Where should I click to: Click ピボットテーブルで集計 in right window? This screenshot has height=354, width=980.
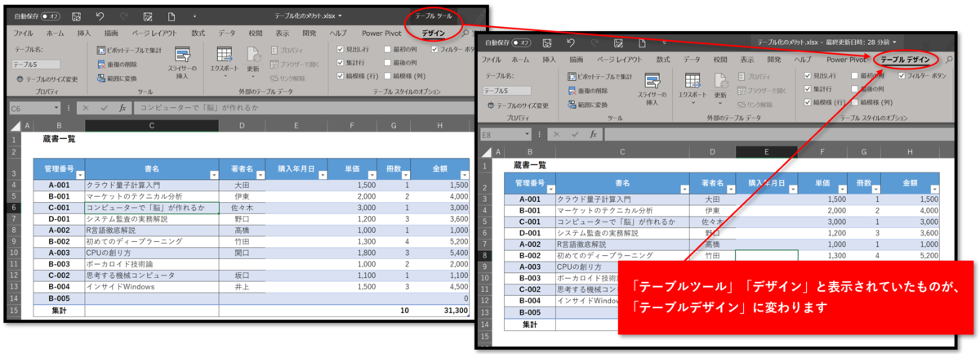[600, 76]
